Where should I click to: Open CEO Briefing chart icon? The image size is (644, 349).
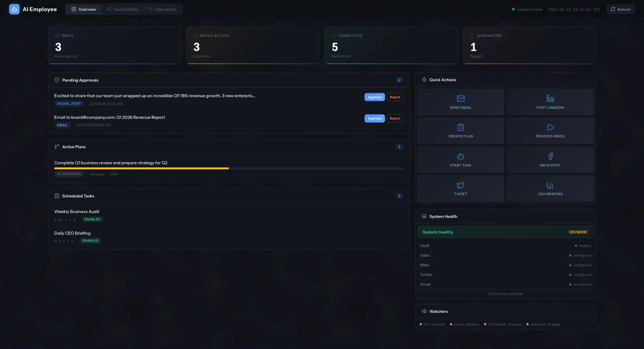coord(550,185)
